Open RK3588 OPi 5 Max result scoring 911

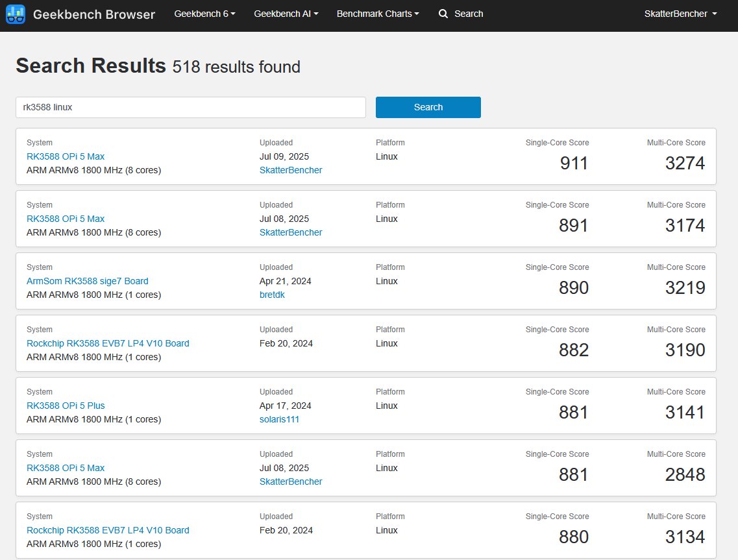tap(66, 156)
